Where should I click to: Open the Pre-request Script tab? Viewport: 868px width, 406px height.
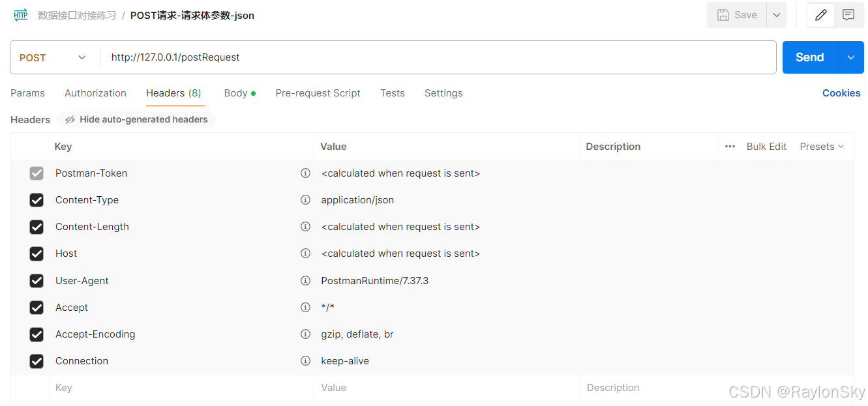318,93
